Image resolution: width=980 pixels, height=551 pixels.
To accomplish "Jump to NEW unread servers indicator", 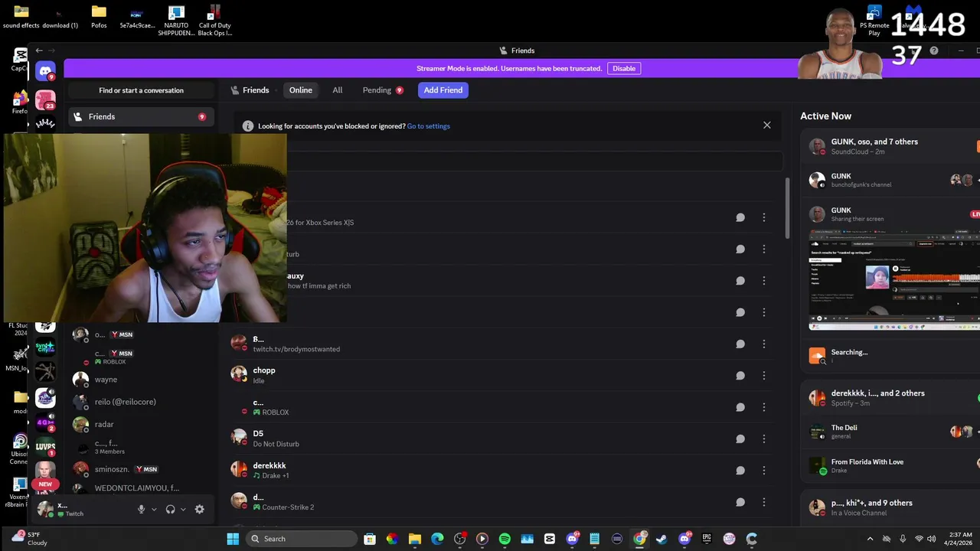I will point(45,484).
